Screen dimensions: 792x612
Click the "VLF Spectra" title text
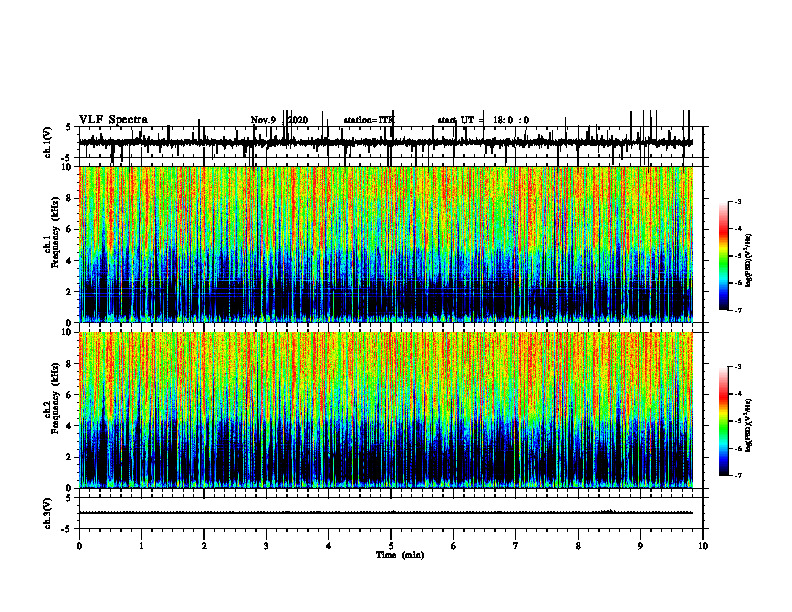pyautogui.click(x=113, y=120)
